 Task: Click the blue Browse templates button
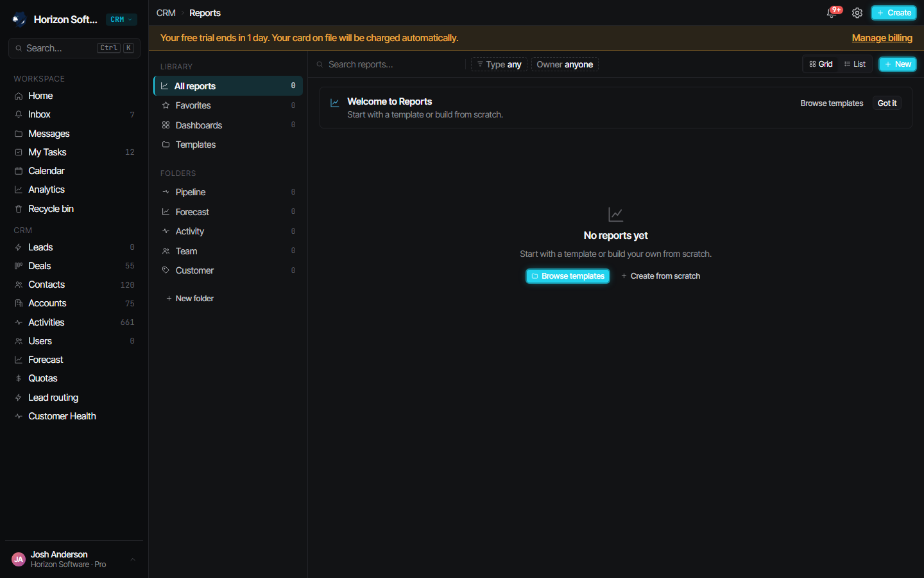[x=567, y=276]
